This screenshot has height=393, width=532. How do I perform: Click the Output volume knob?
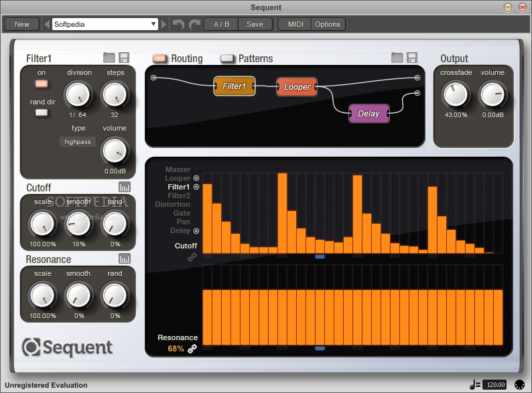[492, 94]
